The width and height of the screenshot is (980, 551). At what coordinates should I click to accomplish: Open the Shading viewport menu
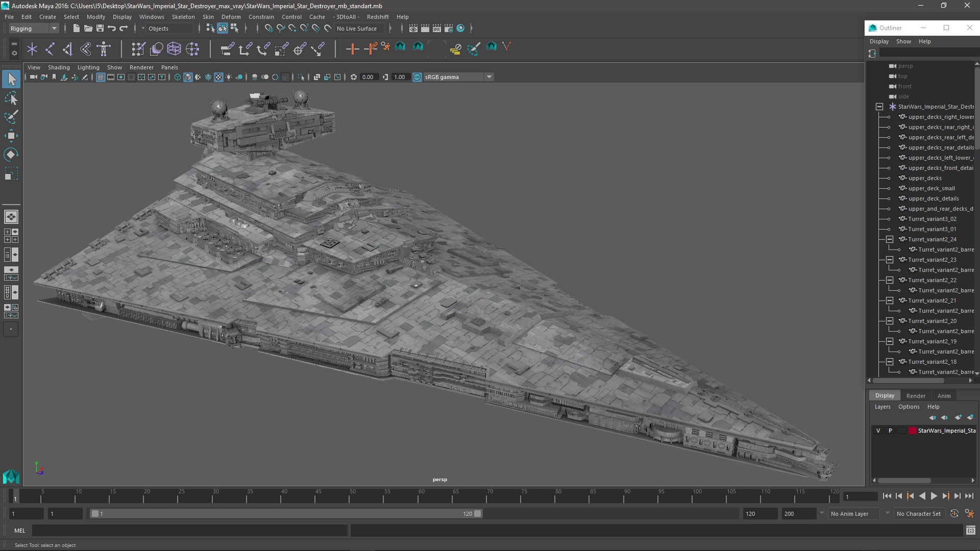[x=59, y=67]
